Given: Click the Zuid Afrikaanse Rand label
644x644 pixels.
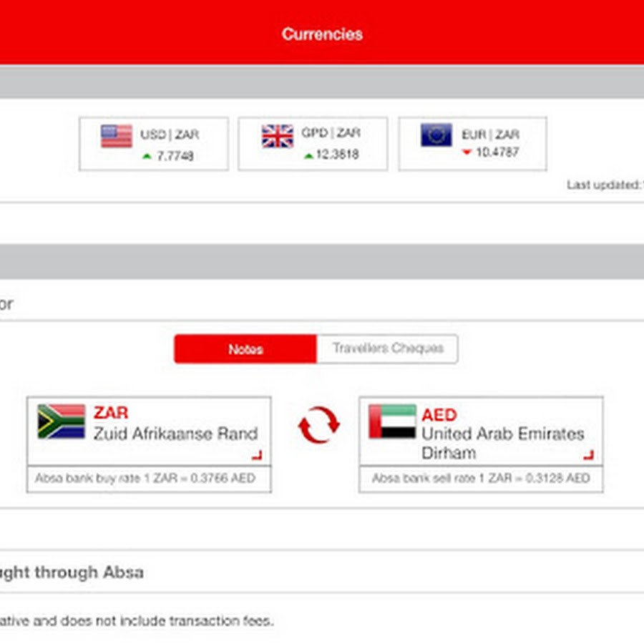Looking at the screenshot, I should tap(176, 434).
